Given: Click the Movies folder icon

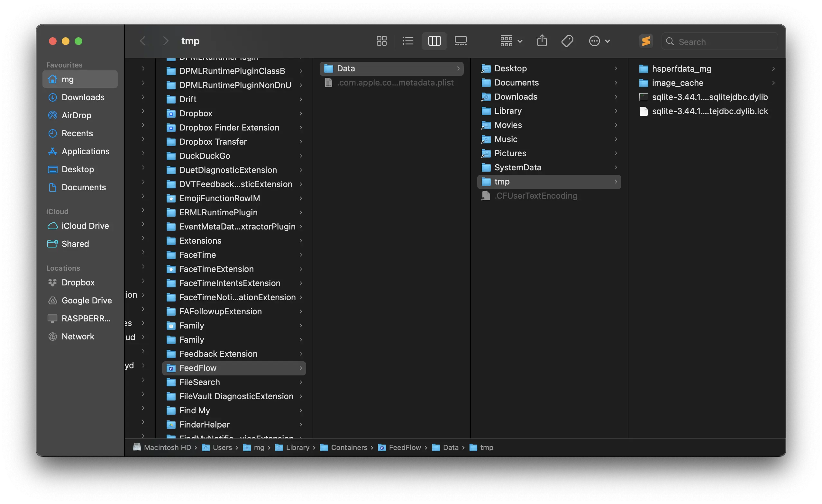Looking at the screenshot, I should (x=486, y=125).
